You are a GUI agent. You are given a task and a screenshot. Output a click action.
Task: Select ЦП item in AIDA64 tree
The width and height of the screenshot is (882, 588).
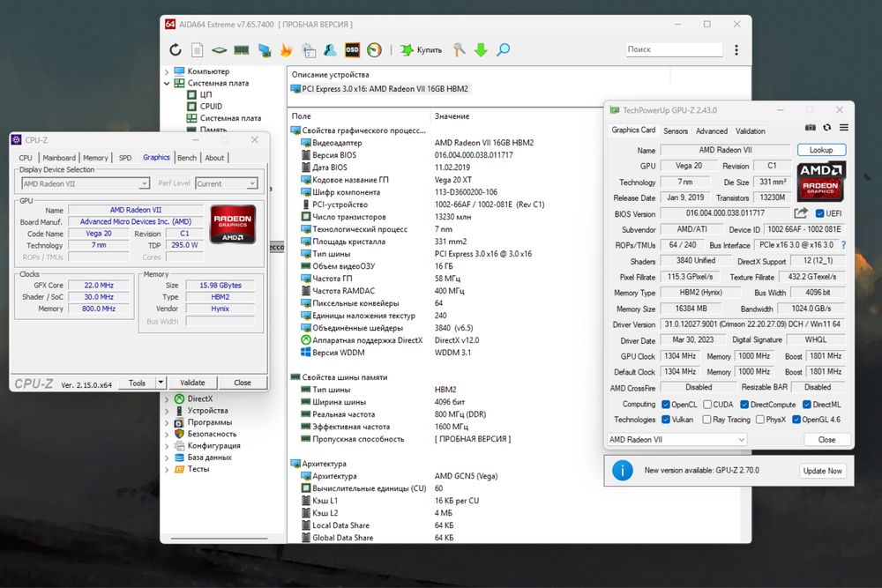(206, 94)
